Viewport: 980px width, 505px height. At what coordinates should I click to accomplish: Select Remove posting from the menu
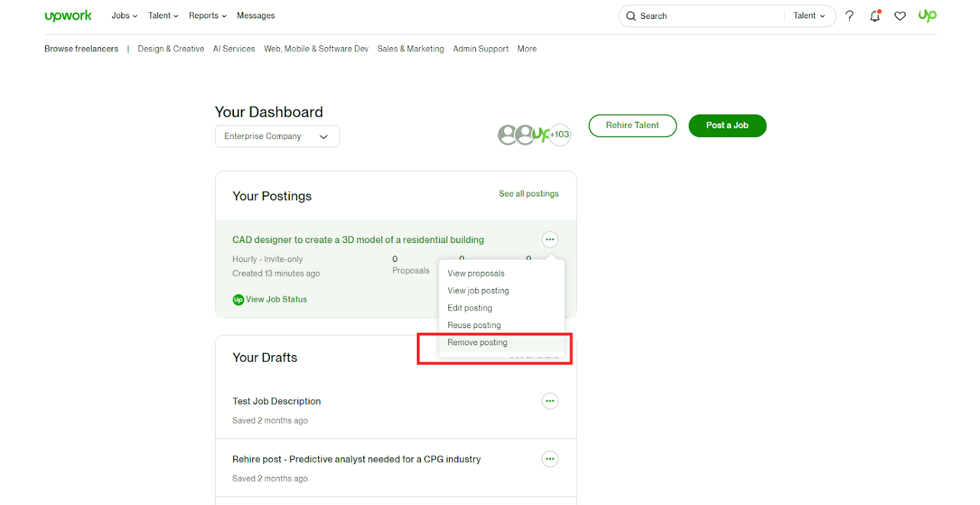coord(477,343)
